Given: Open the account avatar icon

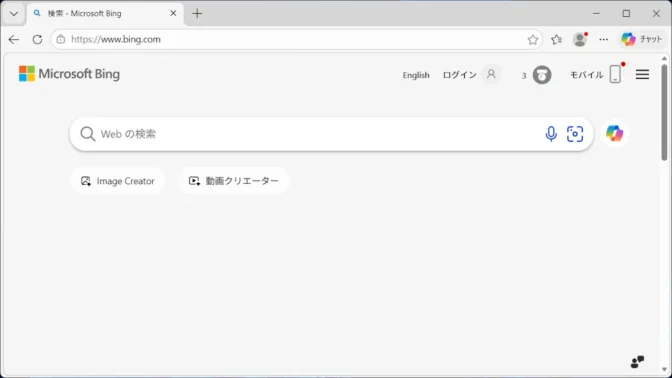Looking at the screenshot, I should coord(491,75).
